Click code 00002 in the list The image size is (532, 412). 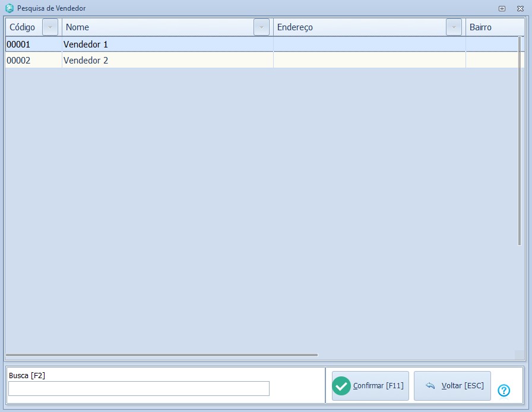(18, 61)
